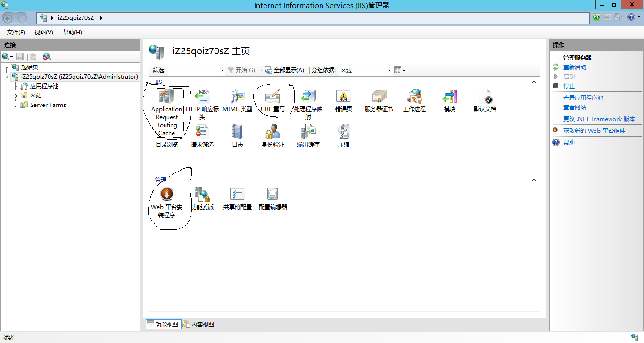Open the 身份验证 feature icon

point(272,132)
